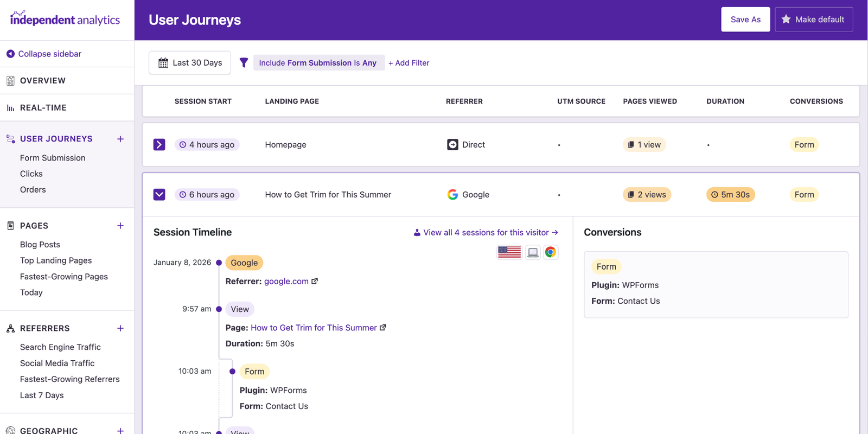Image resolution: width=868 pixels, height=434 pixels.
Task: Select the Top Landing Pages report
Action: pyautogui.click(x=56, y=260)
